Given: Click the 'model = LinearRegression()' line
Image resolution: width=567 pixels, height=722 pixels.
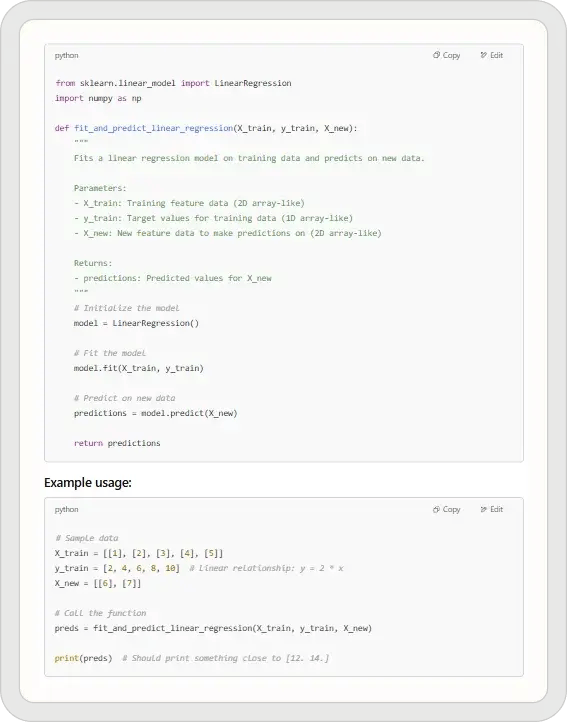Looking at the screenshot, I should [136, 323].
